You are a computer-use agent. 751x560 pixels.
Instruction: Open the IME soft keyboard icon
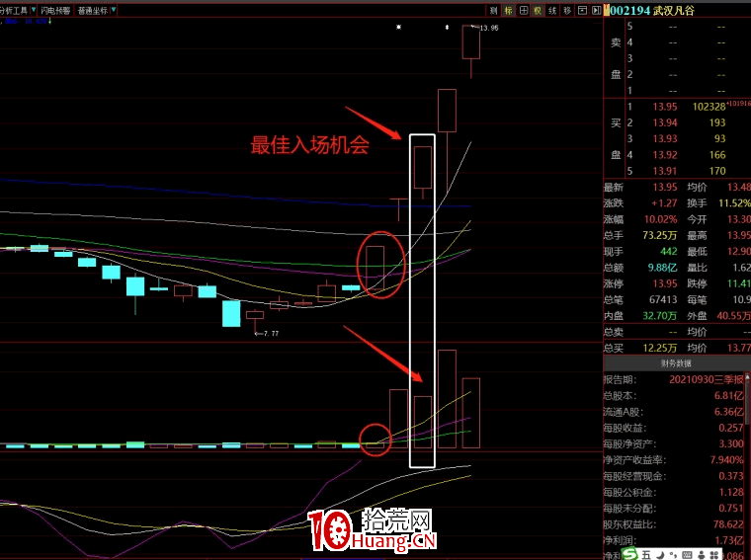pos(687,555)
